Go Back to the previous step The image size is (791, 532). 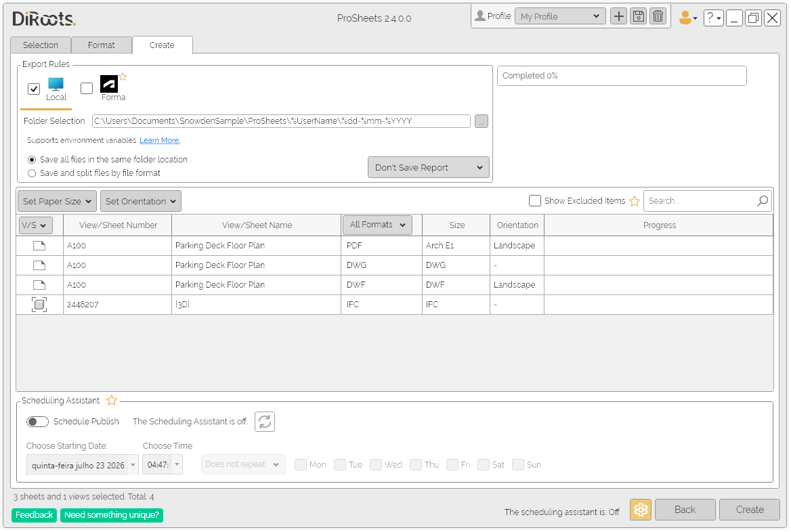coord(685,510)
